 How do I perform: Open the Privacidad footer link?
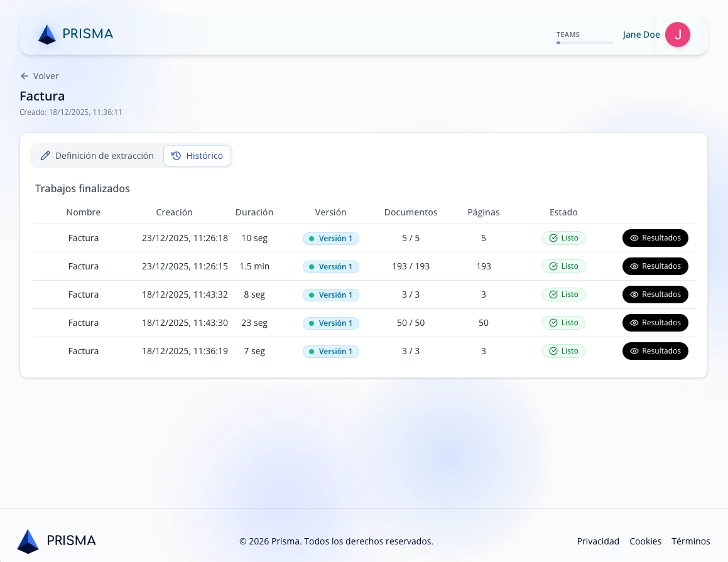(x=598, y=541)
